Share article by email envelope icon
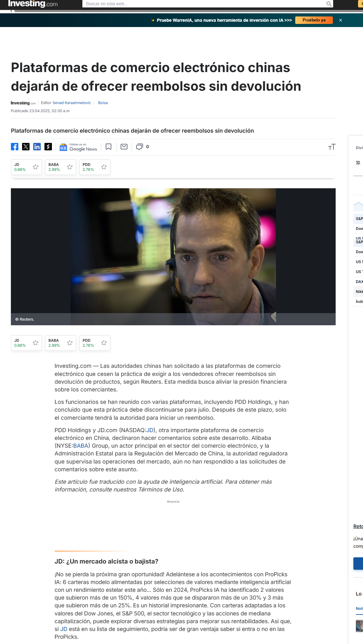363x644 pixels. point(124,147)
